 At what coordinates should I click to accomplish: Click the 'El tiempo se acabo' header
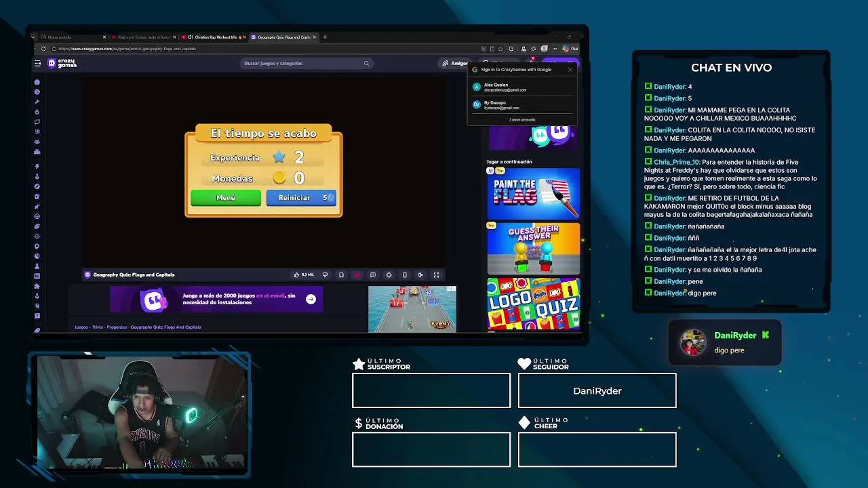pyautogui.click(x=263, y=134)
